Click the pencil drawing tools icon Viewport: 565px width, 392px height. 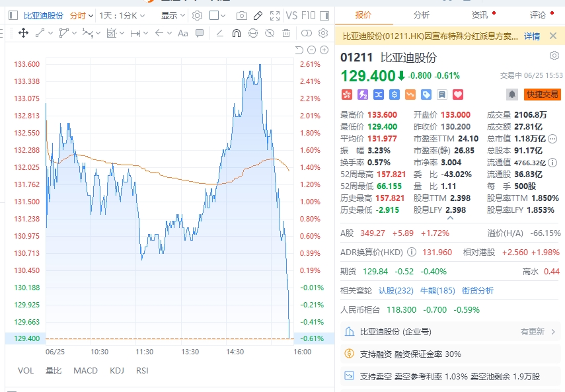tap(258, 15)
